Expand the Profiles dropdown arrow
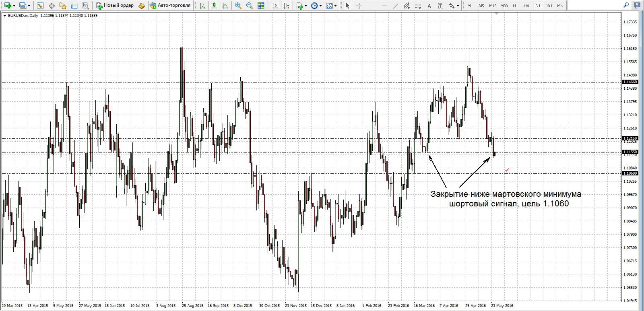The height and width of the screenshot is (311, 644). pos(29,6)
